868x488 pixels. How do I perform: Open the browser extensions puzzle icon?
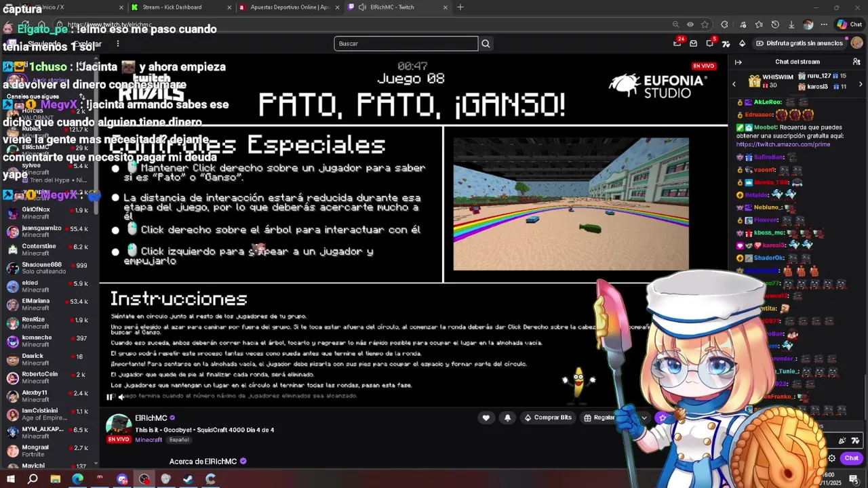click(x=724, y=24)
